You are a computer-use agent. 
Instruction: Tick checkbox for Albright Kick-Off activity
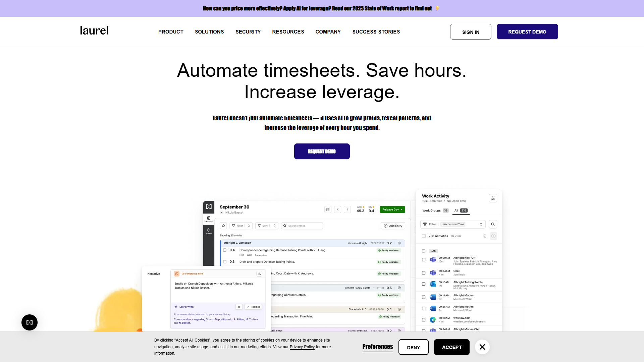pos(424,260)
